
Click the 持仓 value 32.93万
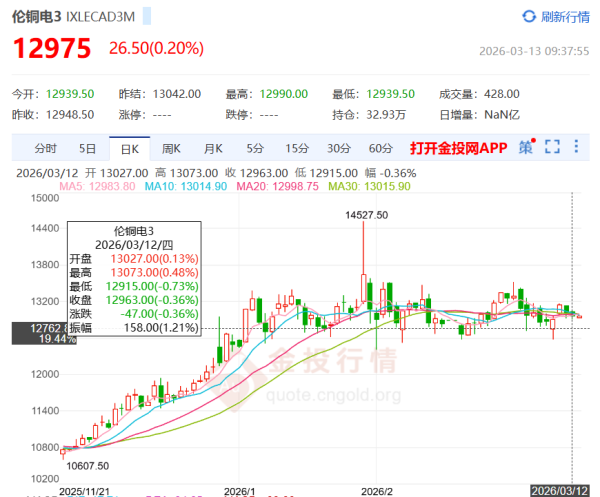pyautogui.click(x=386, y=114)
